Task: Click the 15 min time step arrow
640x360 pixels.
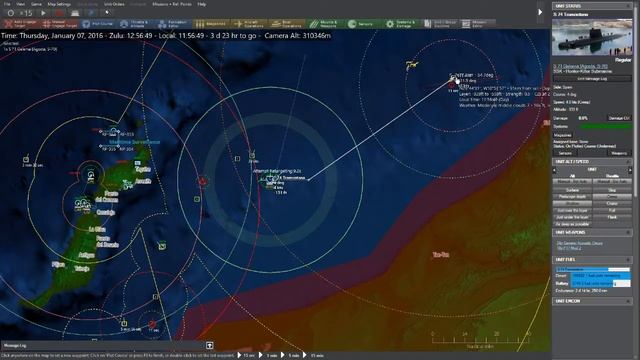Action: [304, 356]
